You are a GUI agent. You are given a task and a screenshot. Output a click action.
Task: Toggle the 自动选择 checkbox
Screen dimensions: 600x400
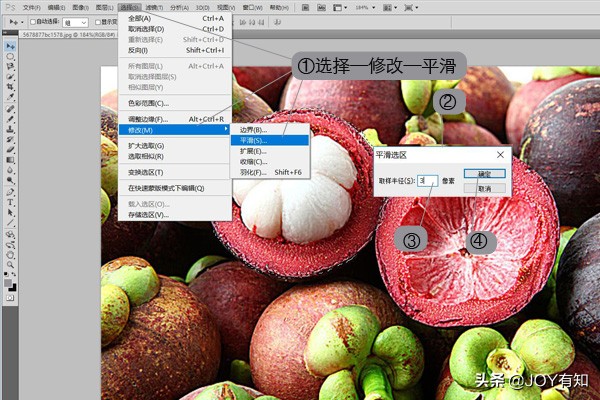pos(33,22)
